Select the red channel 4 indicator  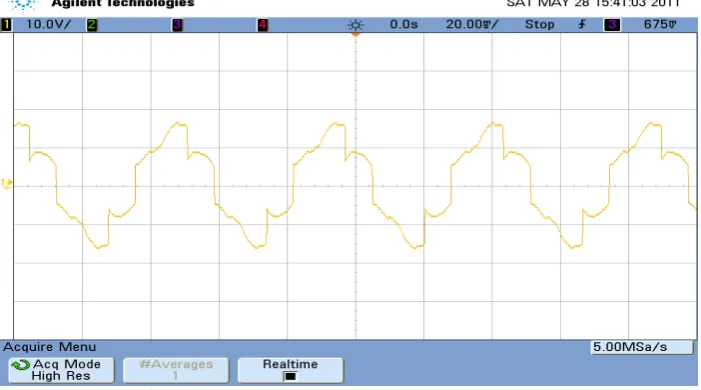pos(262,25)
